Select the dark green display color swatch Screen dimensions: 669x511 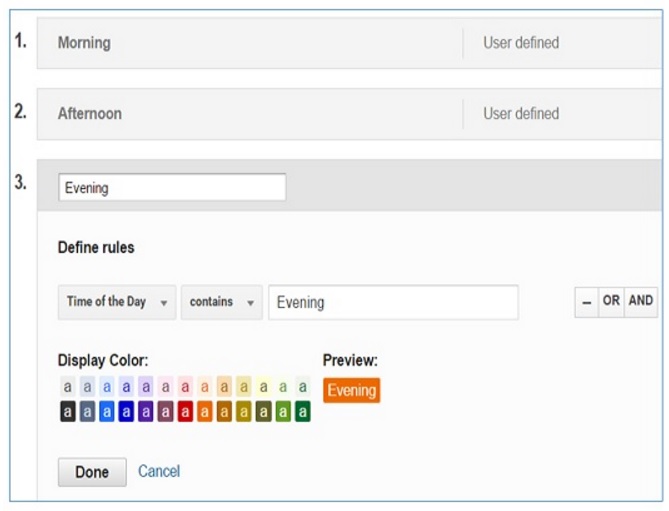pyautogui.click(x=302, y=411)
